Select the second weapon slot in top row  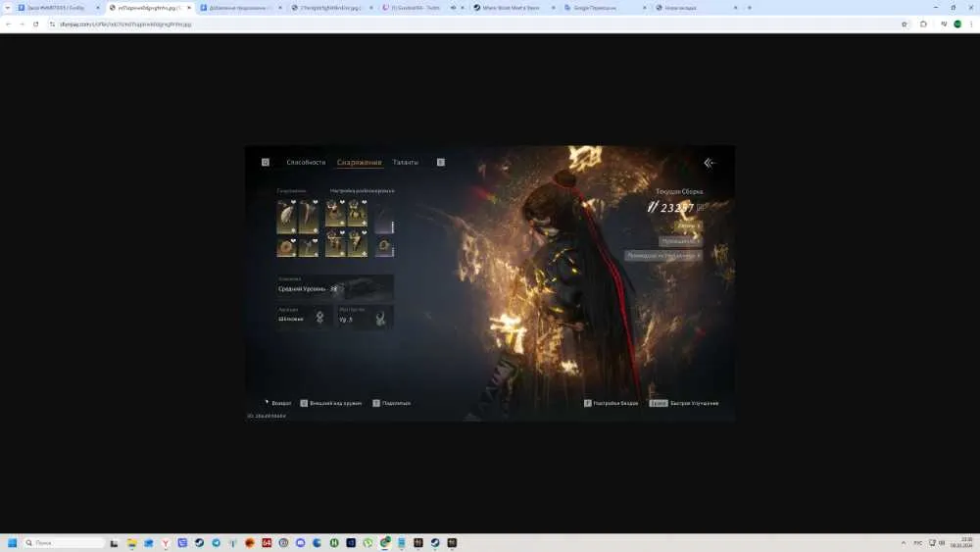click(x=308, y=216)
